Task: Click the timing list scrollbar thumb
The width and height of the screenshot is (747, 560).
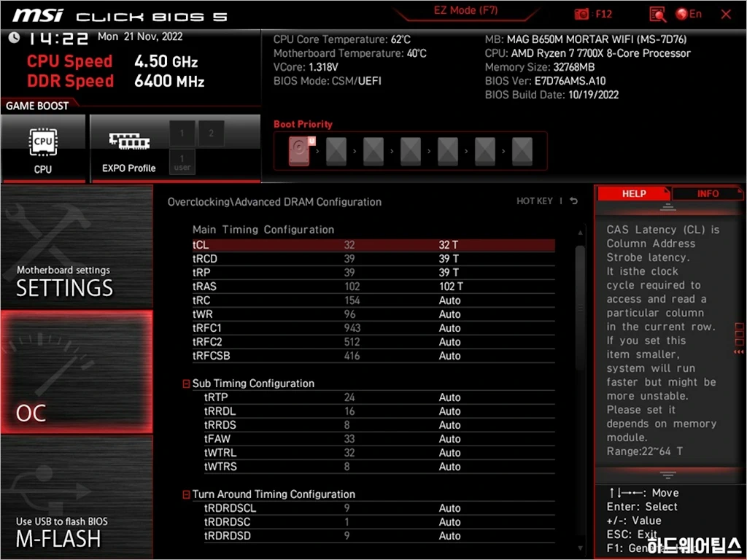Action: tap(580, 307)
